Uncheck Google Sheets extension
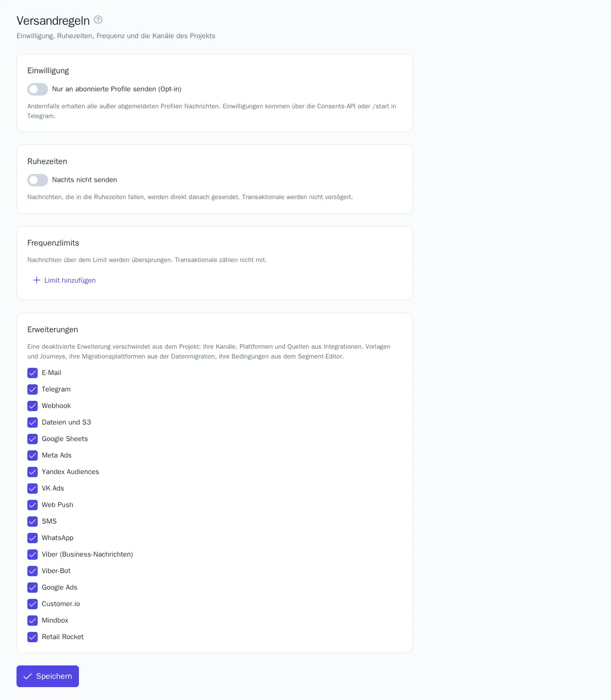This screenshot has width=611, height=700. pos(33,439)
